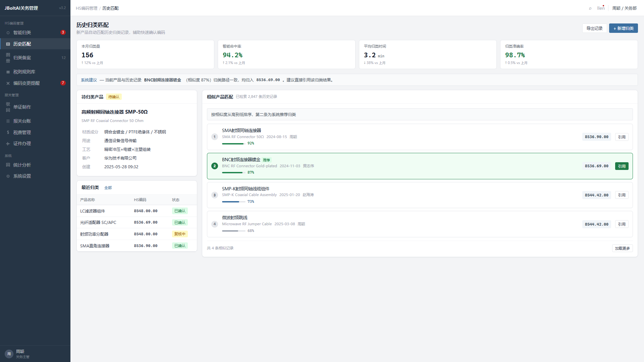The image size is (644, 362).
Task: Click the green rank 2 circle badge
Action: [x=215, y=166]
